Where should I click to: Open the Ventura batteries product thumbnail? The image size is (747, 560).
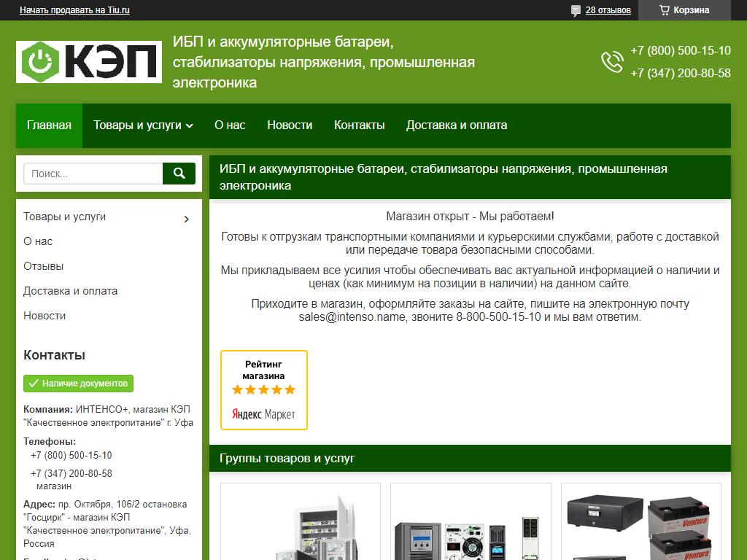(641, 522)
